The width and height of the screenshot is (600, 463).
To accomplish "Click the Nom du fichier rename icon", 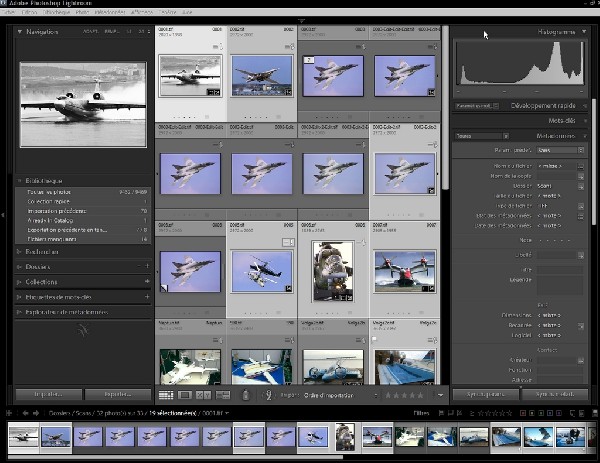I will point(581,166).
